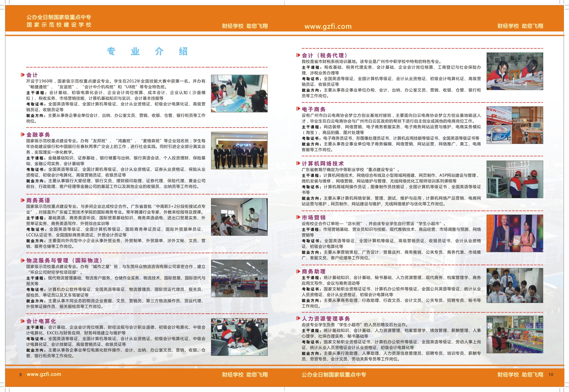Select the 物流服务与管理（国际物流）heading
The width and height of the screenshot is (569, 392).
(64, 260)
